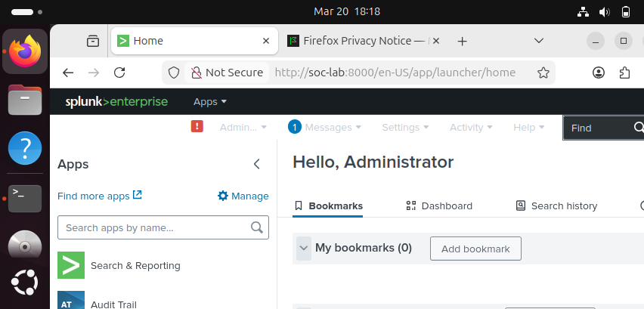Click the Manage apps gear link
The width and height of the screenshot is (644, 309).
[x=243, y=196]
